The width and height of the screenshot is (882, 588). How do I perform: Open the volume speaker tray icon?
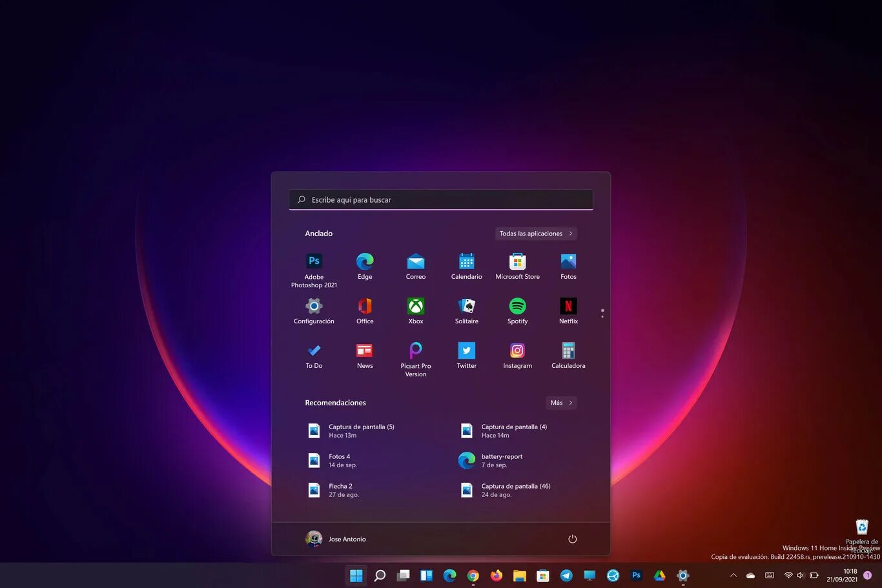(801, 575)
